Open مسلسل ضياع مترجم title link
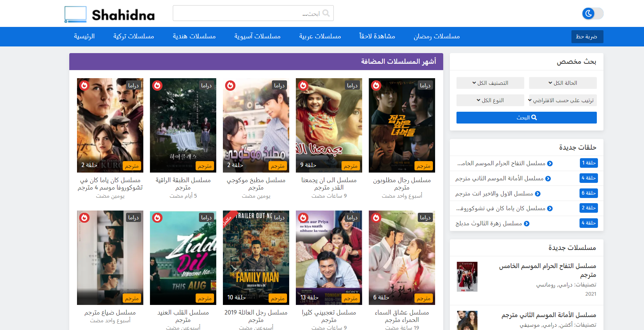This screenshot has height=330, width=644. point(110,313)
